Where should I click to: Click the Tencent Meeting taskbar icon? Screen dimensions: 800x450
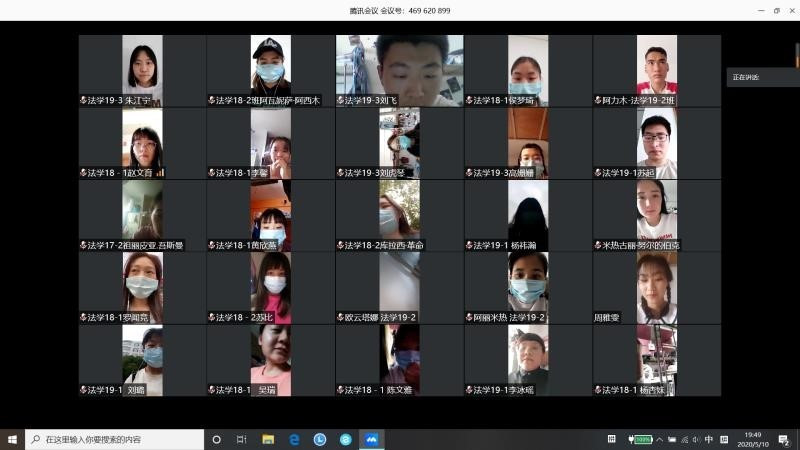pos(371,439)
